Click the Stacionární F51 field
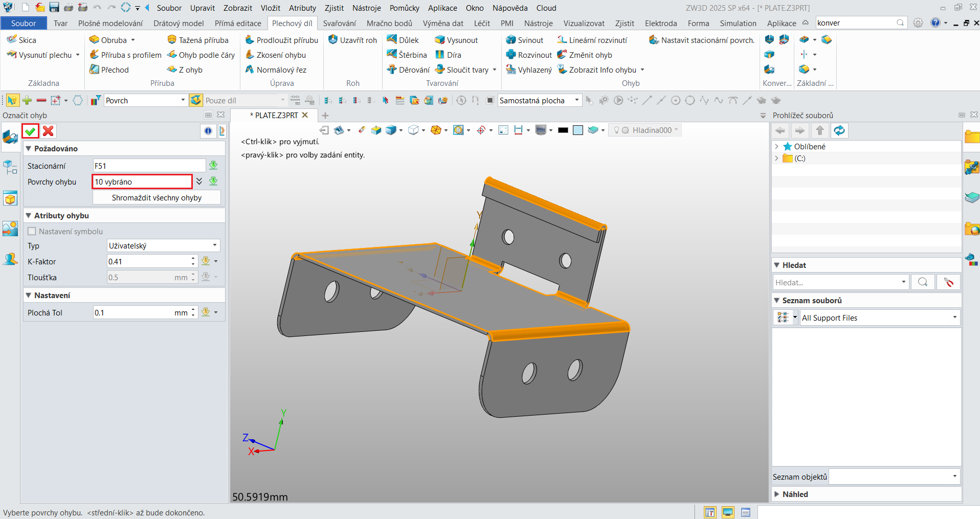 click(149, 166)
